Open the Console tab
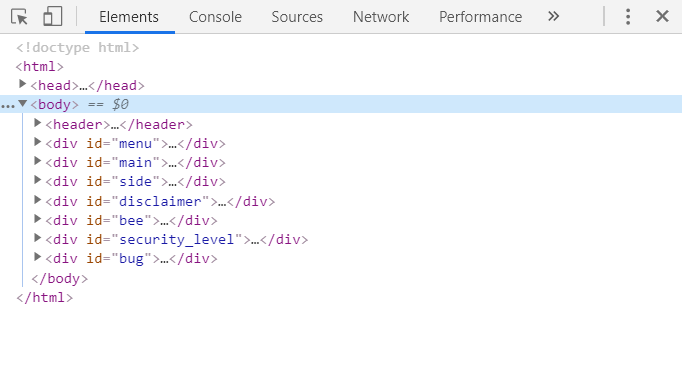Image resolution: width=682 pixels, height=391 pixels. click(215, 17)
